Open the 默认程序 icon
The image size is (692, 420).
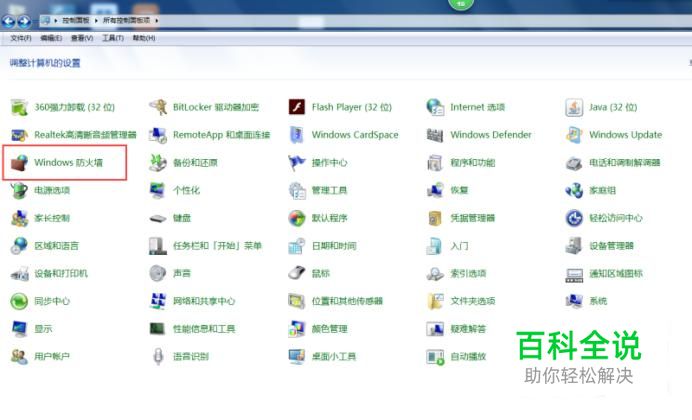click(x=297, y=218)
